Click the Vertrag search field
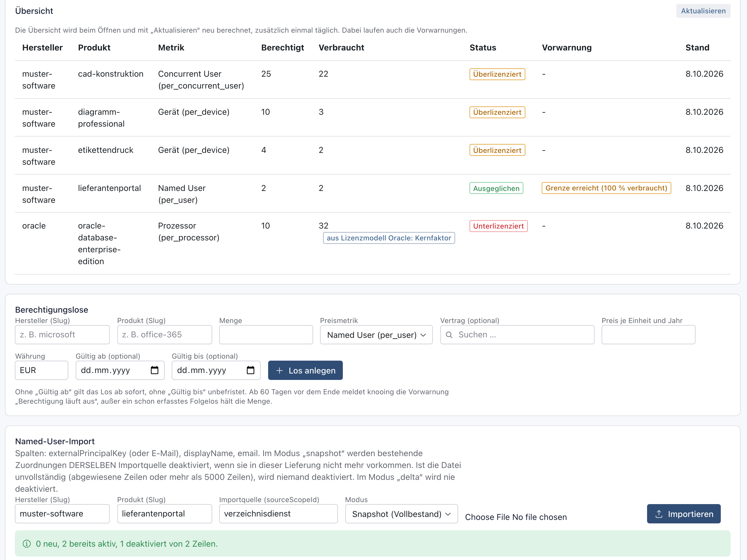The height and width of the screenshot is (560, 747). pos(517,335)
